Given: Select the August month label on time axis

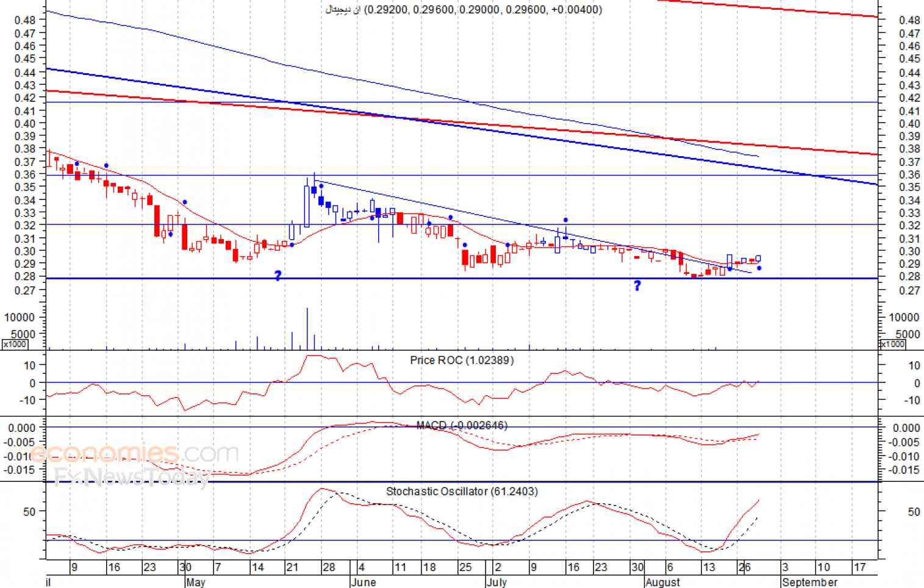Looking at the screenshot, I should click(663, 582).
